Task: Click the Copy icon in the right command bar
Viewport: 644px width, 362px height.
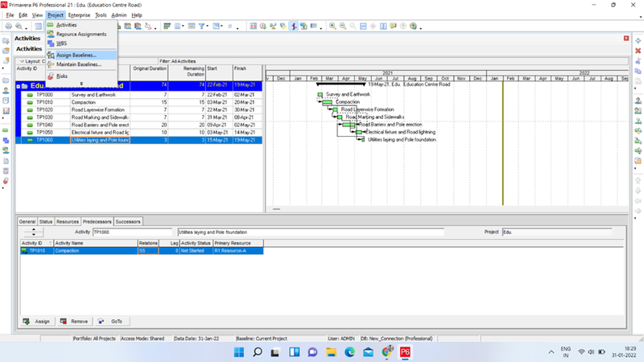Action: coord(638,71)
